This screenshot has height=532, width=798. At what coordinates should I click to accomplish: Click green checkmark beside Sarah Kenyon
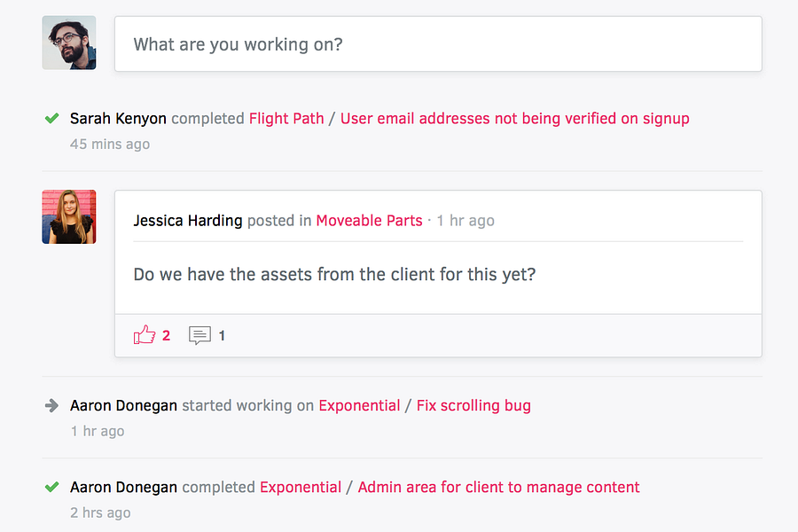[51, 118]
